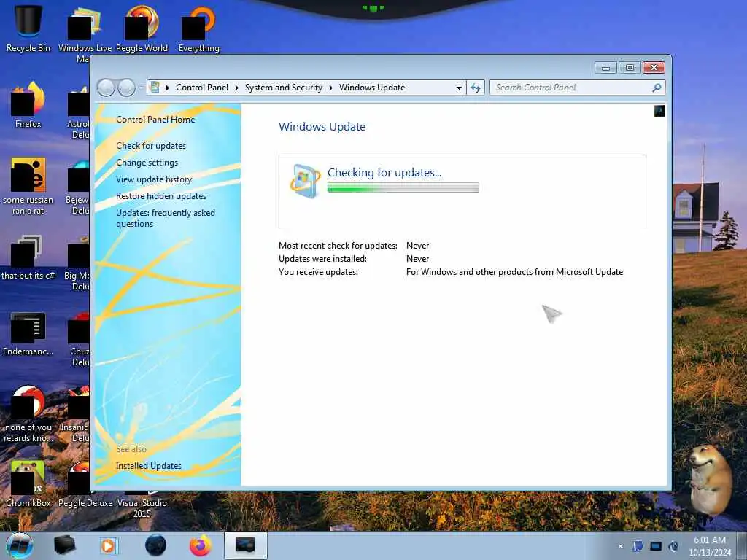Select 'some russian ran a rat' icon
Image resolution: width=747 pixels, height=560 pixels.
28,186
